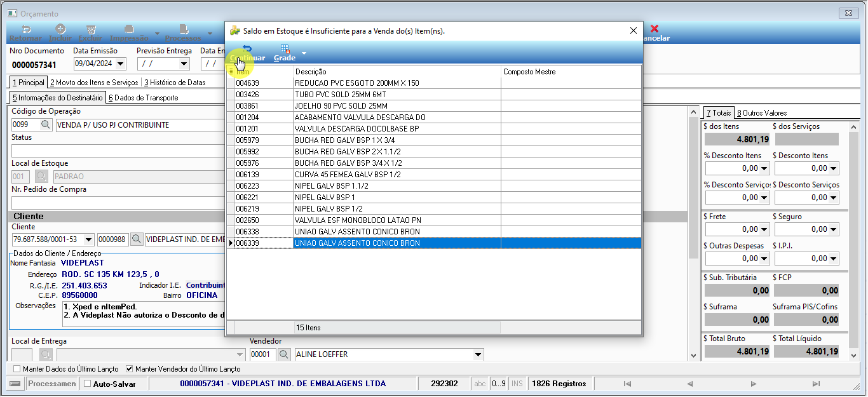Click the Impressão printer icon
This screenshot has width=868, height=397.
(129, 33)
